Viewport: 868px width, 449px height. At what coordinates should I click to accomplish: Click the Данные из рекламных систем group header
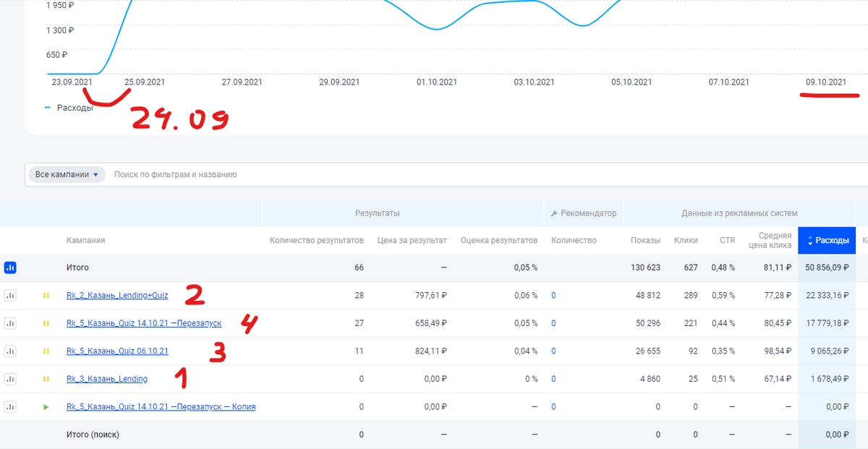pyautogui.click(x=739, y=213)
